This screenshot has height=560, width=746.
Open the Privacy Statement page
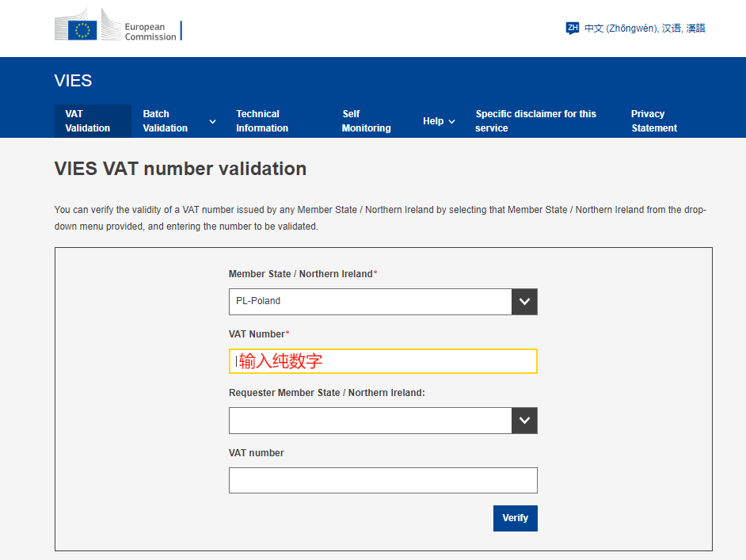tap(653, 121)
